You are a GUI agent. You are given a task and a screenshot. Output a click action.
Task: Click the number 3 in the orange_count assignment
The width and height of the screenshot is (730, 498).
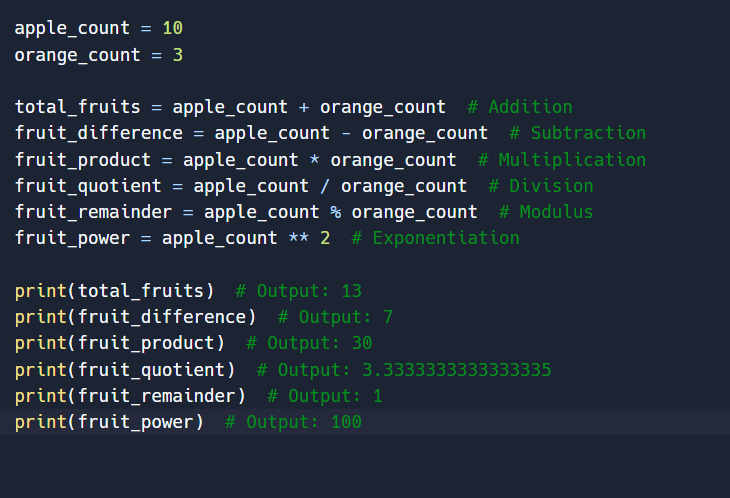(177, 54)
